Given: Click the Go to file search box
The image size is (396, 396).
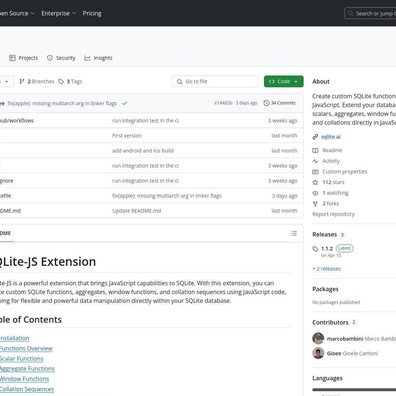Looking at the screenshot, I should 215,81.
